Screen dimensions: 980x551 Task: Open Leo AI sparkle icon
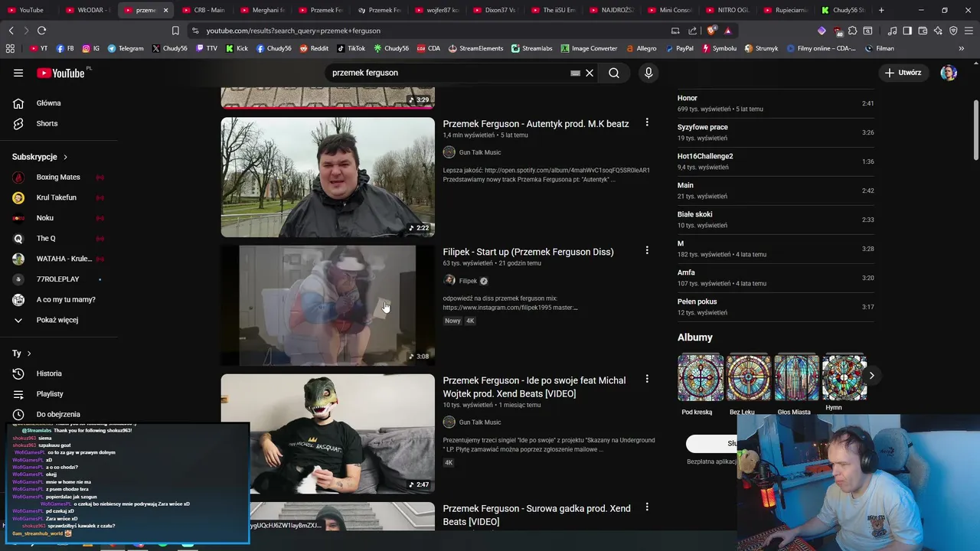(938, 31)
